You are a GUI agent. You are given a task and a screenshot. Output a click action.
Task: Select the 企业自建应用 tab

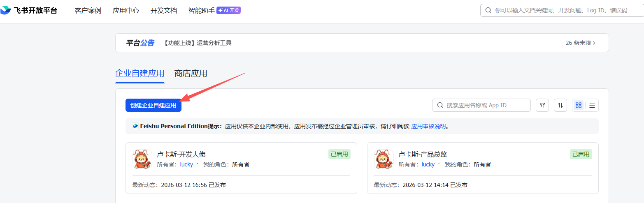point(140,74)
